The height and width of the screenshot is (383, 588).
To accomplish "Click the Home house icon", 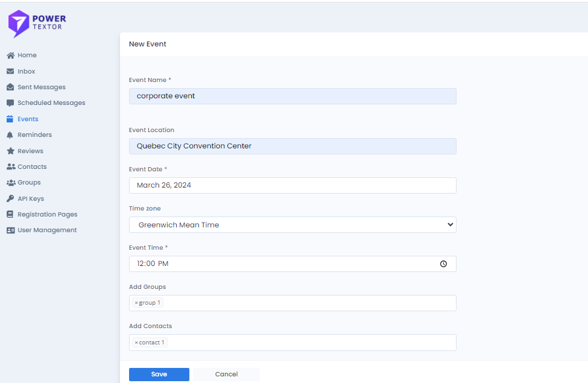I will [x=10, y=55].
